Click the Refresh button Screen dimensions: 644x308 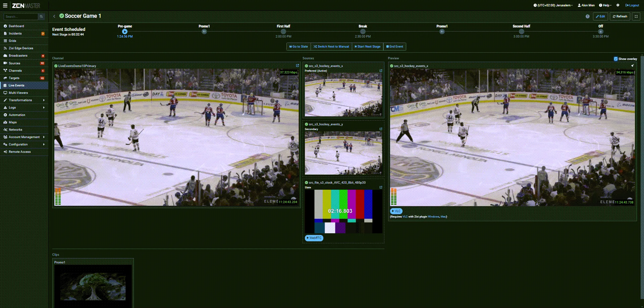[620, 16]
